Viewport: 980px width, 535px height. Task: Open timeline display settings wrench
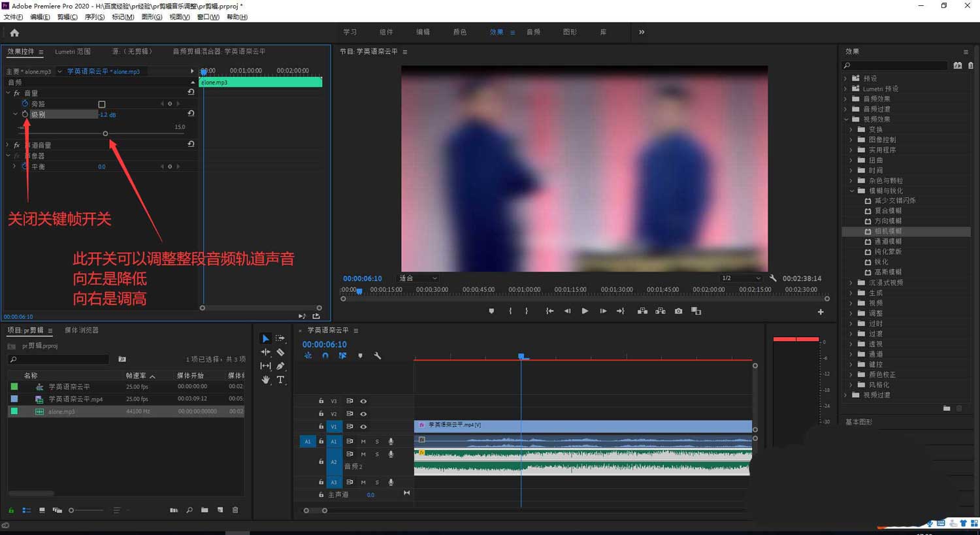(378, 356)
